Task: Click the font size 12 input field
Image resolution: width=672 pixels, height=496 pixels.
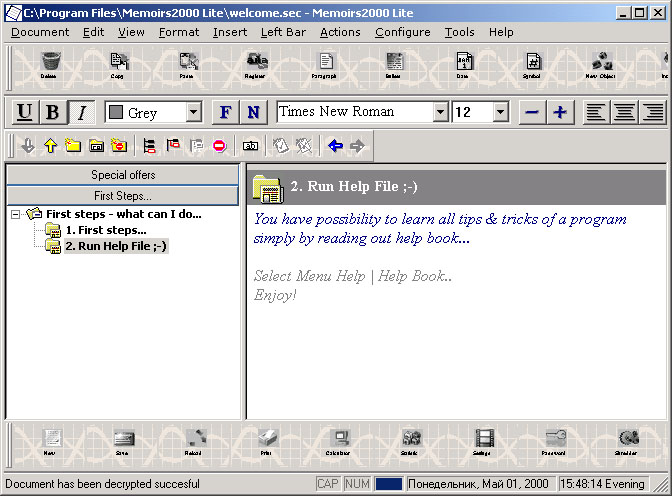Action: pyautogui.click(x=473, y=112)
